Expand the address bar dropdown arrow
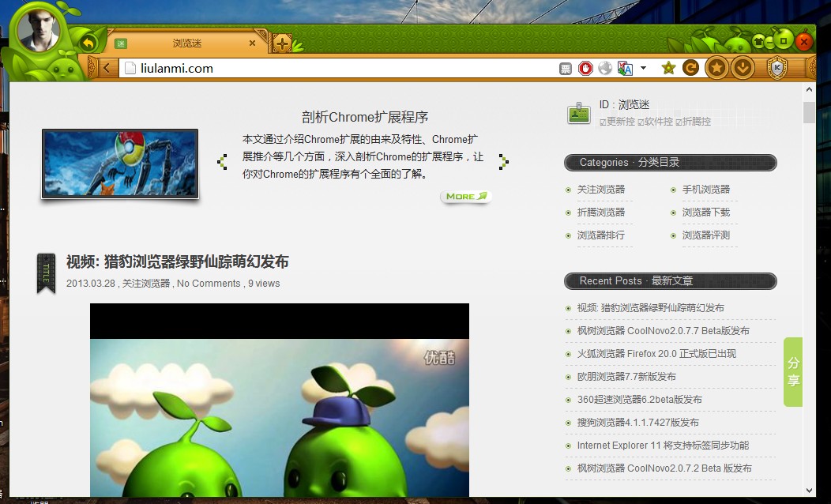Image resolution: width=831 pixels, height=504 pixels. [x=643, y=68]
